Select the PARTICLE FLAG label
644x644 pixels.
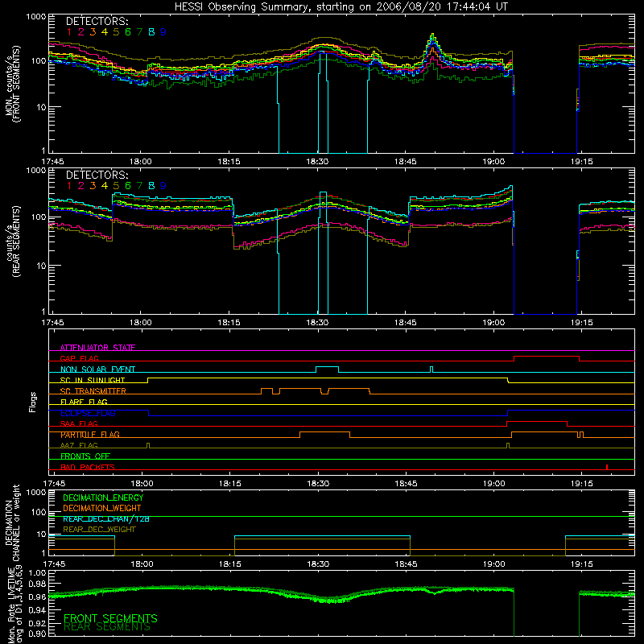(90, 435)
